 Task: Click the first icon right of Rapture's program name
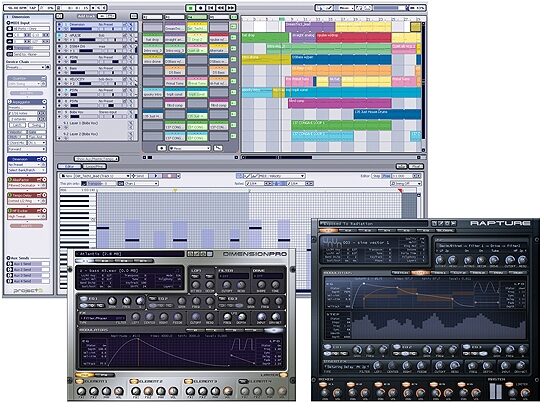tap(434, 224)
